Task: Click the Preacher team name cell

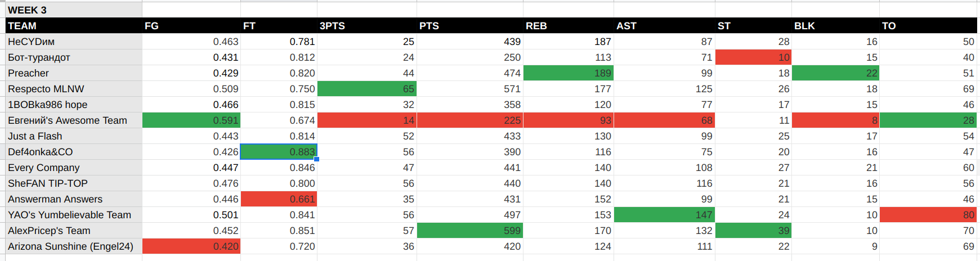Action: tap(74, 73)
